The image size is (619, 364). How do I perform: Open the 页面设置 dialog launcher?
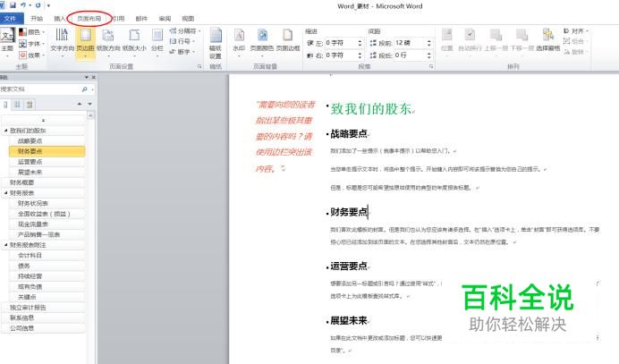[x=199, y=67]
